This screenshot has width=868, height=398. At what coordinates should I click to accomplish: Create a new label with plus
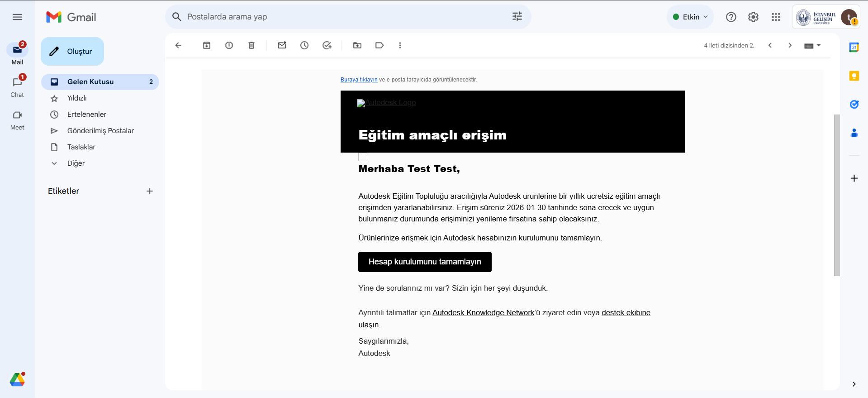point(150,191)
